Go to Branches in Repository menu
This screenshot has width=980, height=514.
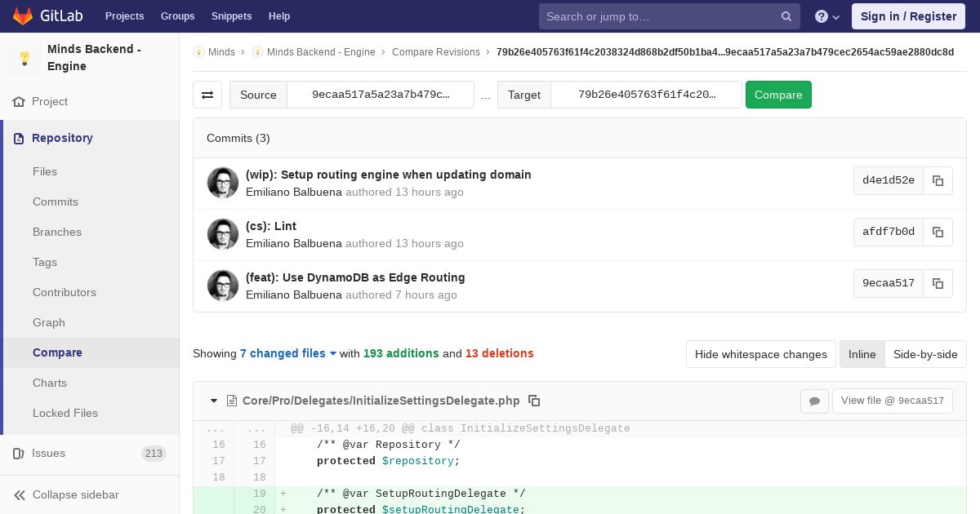[57, 232]
